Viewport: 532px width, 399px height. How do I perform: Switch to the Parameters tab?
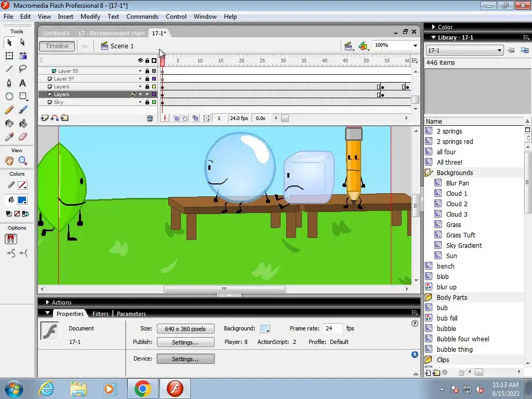tap(131, 314)
